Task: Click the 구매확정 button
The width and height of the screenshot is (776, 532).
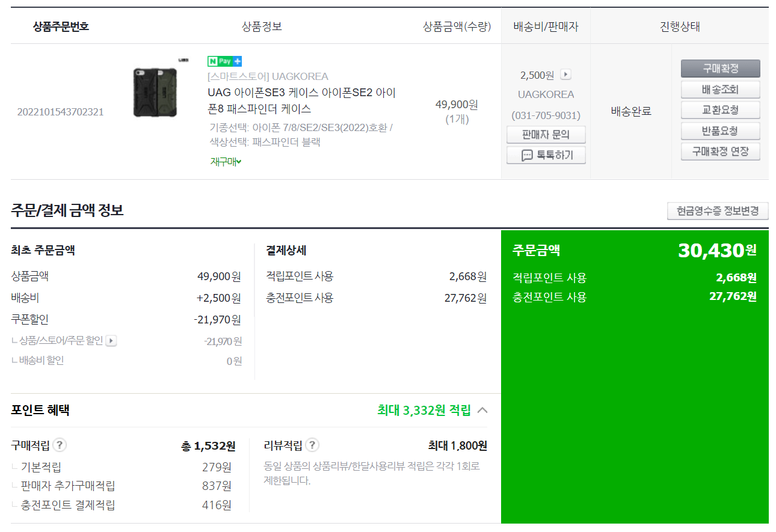Action: tap(721, 69)
